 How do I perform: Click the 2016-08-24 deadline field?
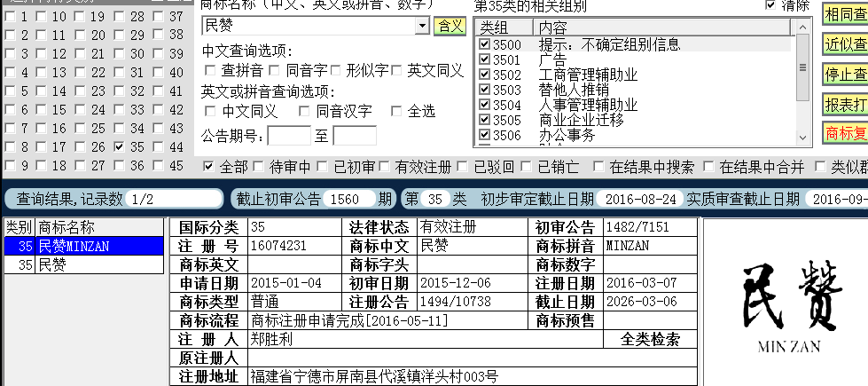pyautogui.click(x=640, y=199)
